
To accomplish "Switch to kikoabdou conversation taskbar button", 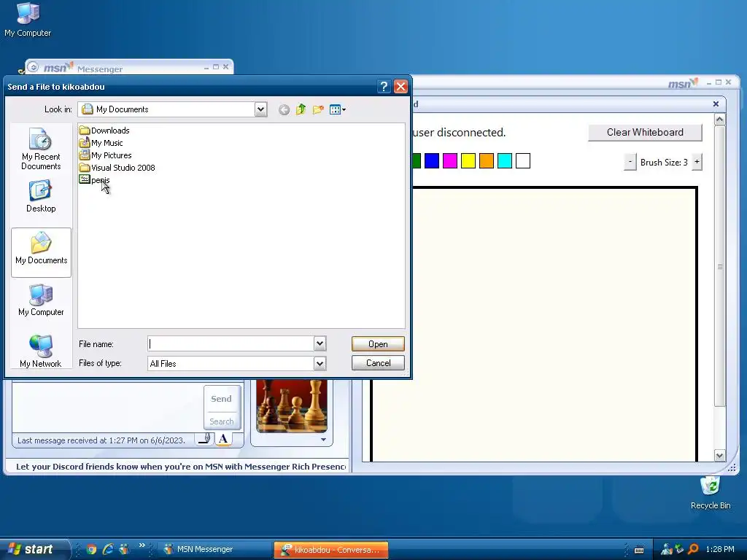I will tap(331, 550).
